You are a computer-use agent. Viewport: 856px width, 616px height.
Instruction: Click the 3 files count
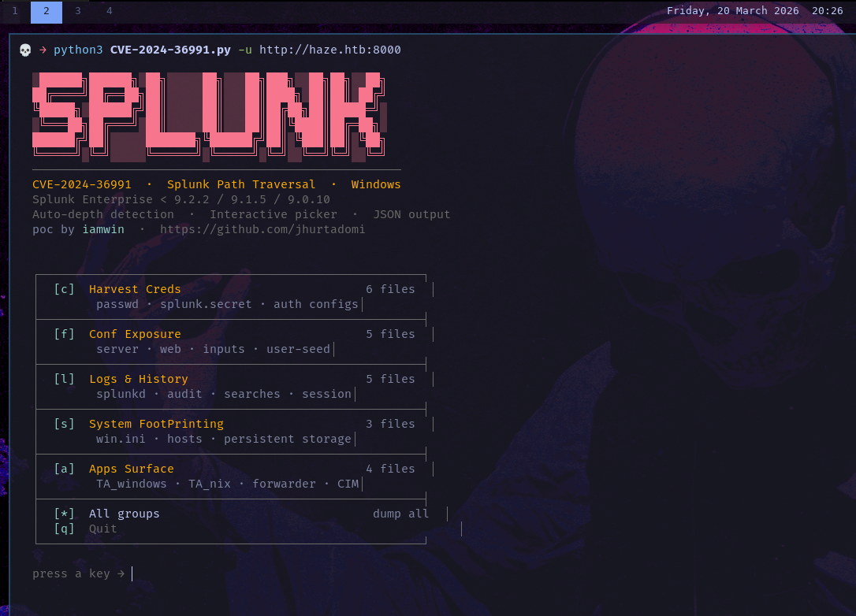click(x=390, y=424)
